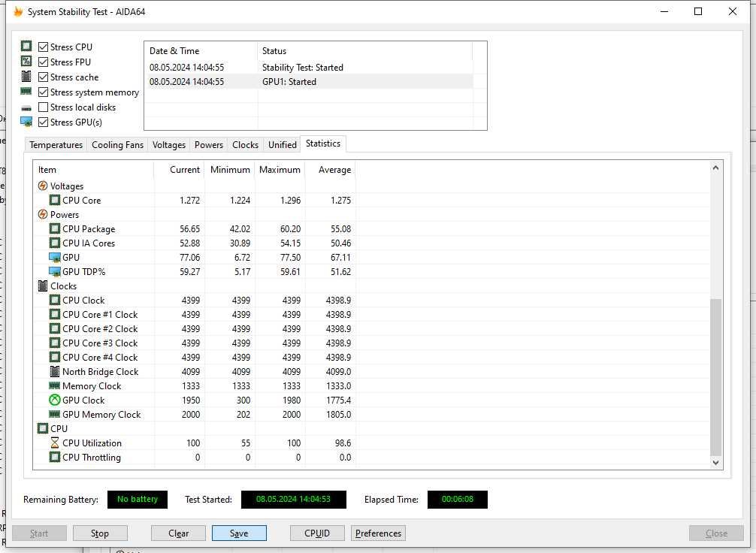
Task: Save the stability test results
Action: [x=239, y=533]
